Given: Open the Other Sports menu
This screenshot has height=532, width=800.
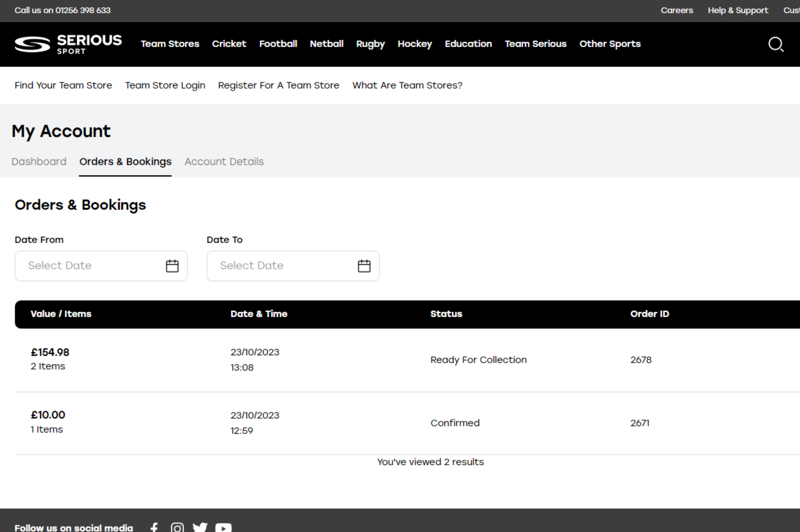Looking at the screenshot, I should pyautogui.click(x=610, y=44).
